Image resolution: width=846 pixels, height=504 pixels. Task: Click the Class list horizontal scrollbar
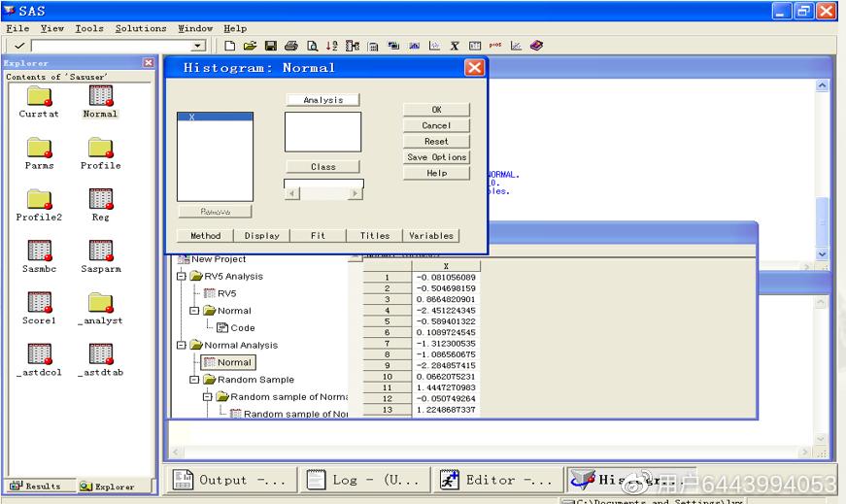coord(322,193)
